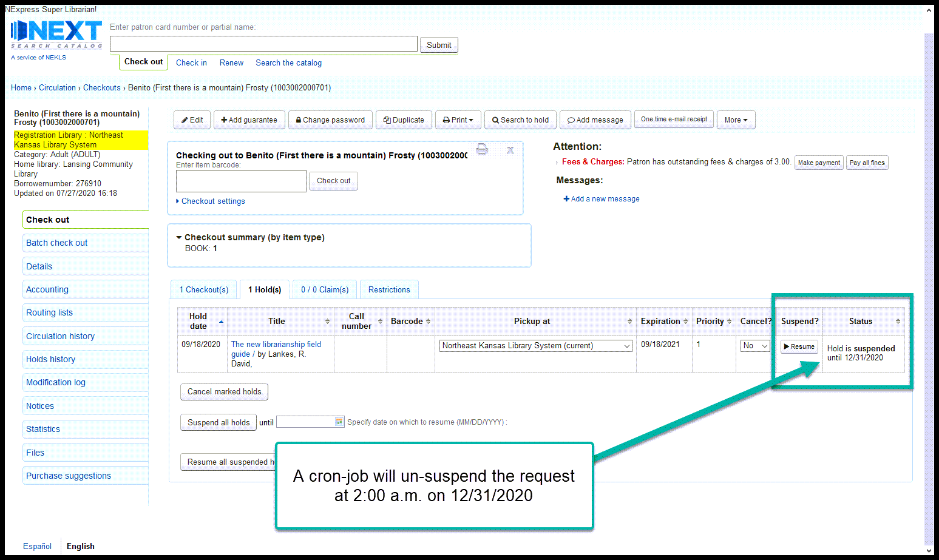Open Checkouts breadcrumb link
939x560 pixels.
click(102, 88)
